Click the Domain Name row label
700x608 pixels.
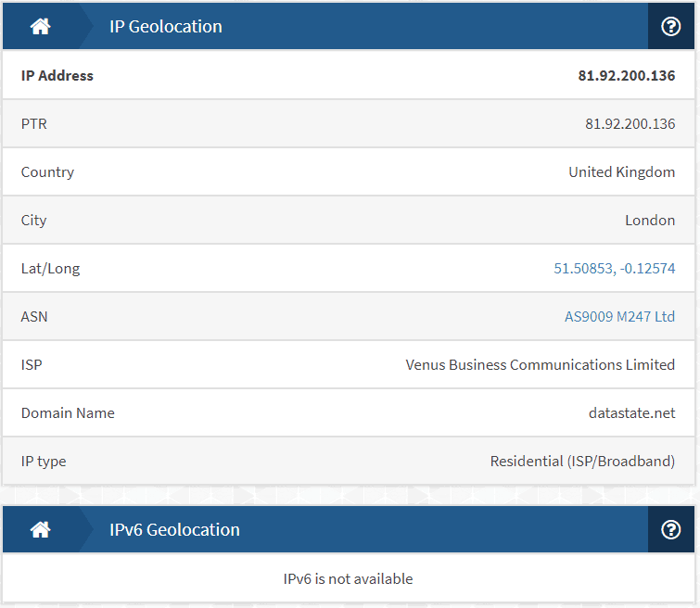click(x=68, y=413)
